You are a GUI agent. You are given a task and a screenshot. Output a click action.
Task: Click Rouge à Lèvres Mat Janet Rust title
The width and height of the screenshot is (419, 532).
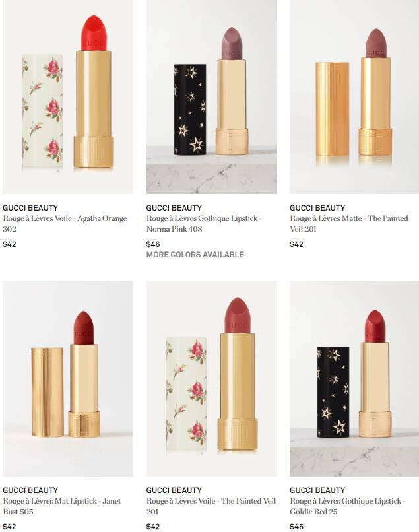pos(62,506)
